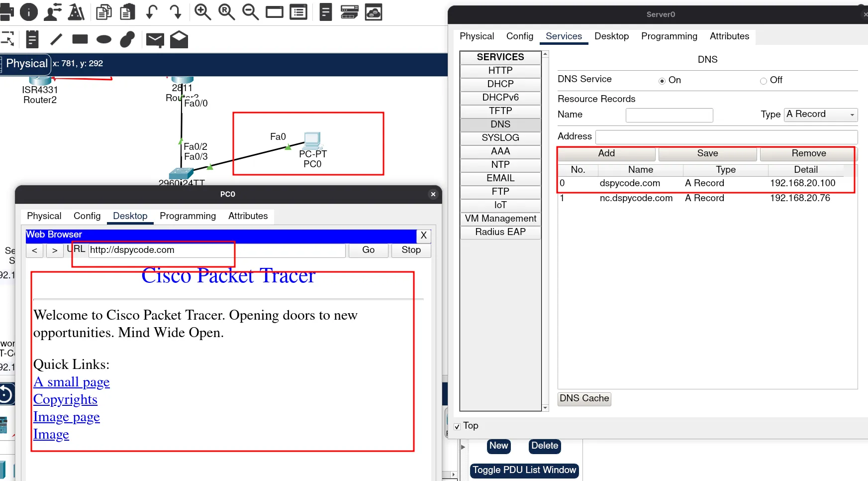Click the Undo arrow icon
The image size is (868, 481).
(152, 12)
